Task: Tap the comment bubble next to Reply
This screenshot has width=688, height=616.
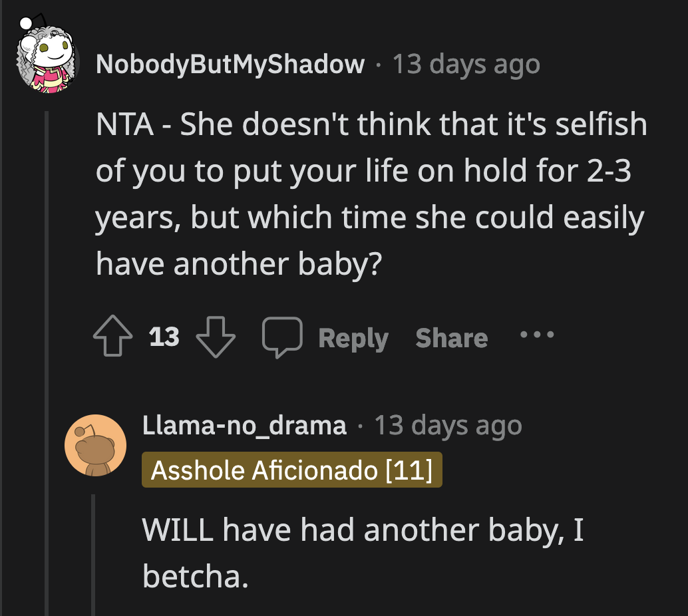Action: point(283,337)
